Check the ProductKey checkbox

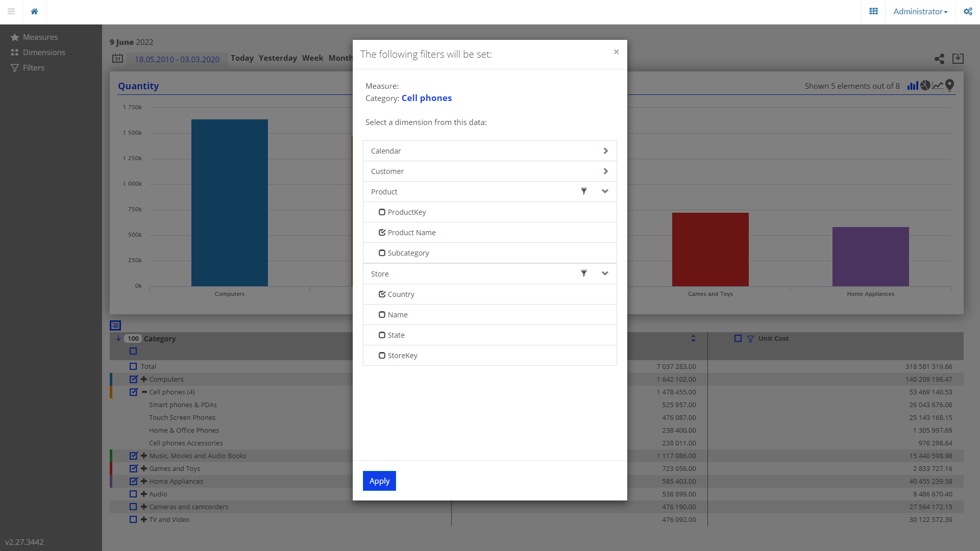[382, 212]
